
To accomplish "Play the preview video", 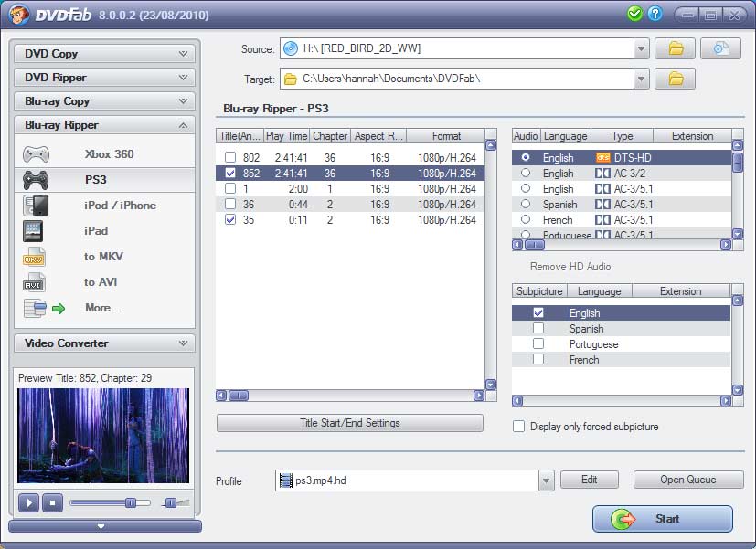I will point(29,502).
